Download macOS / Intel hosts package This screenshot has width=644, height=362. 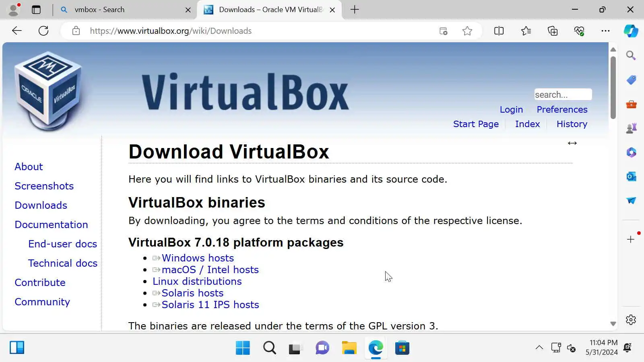[x=210, y=269]
